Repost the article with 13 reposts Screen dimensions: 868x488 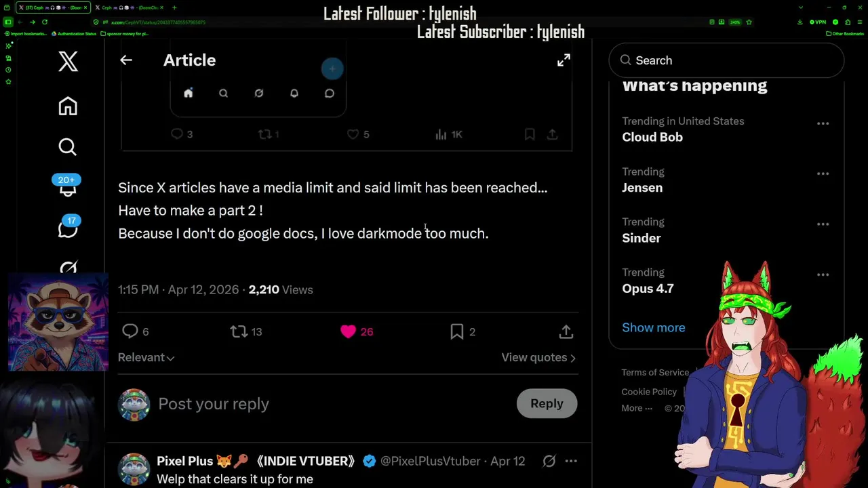[x=239, y=331]
